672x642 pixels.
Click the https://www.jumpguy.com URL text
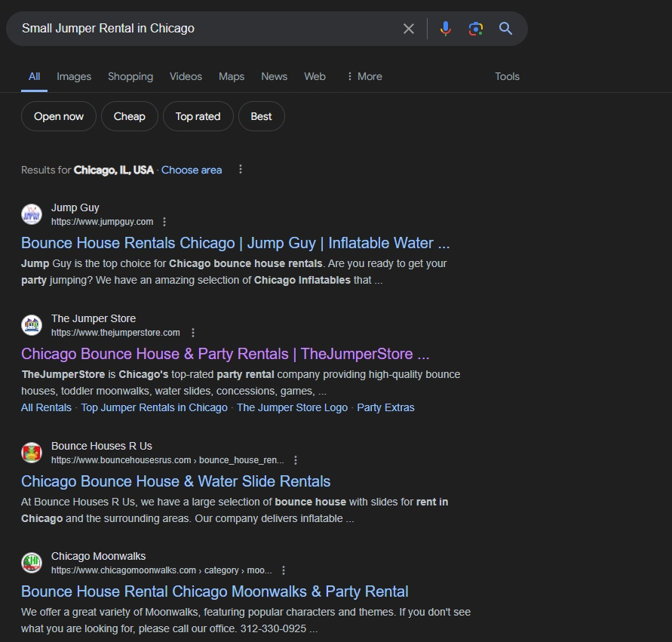(x=102, y=222)
